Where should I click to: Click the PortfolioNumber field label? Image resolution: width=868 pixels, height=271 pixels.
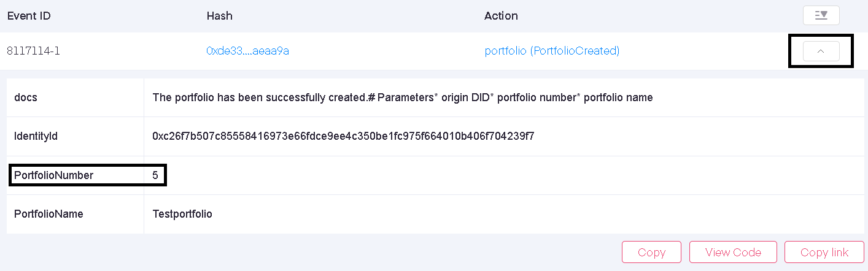click(53, 175)
